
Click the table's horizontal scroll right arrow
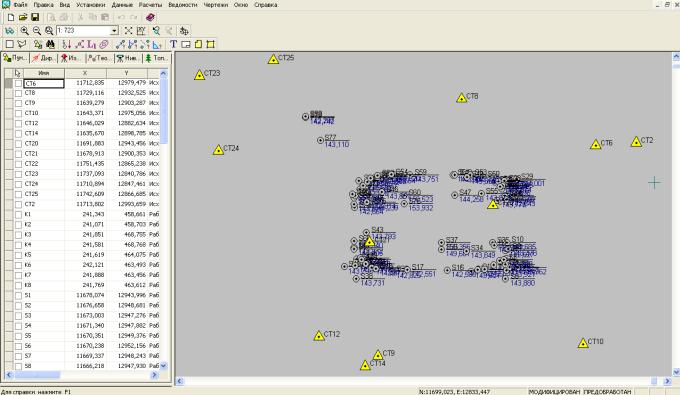154,375
